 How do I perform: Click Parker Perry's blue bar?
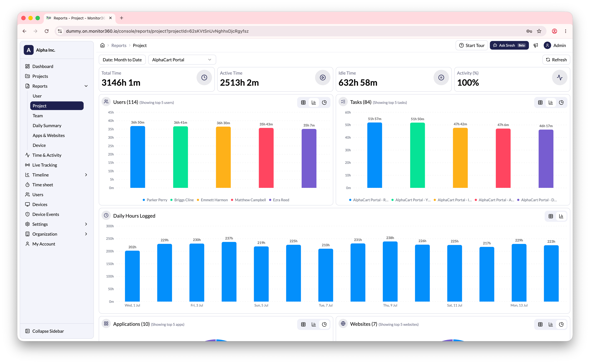138,157
